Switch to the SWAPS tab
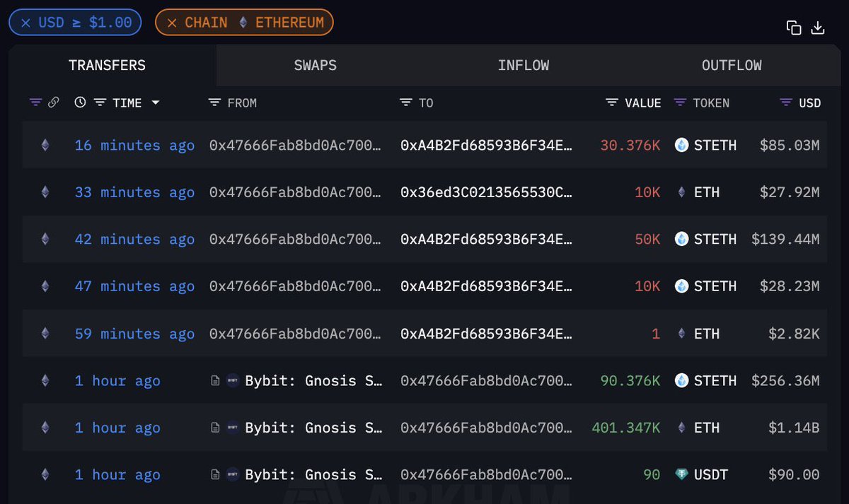Image resolution: width=849 pixels, height=504 pixels. click(316, 65)
